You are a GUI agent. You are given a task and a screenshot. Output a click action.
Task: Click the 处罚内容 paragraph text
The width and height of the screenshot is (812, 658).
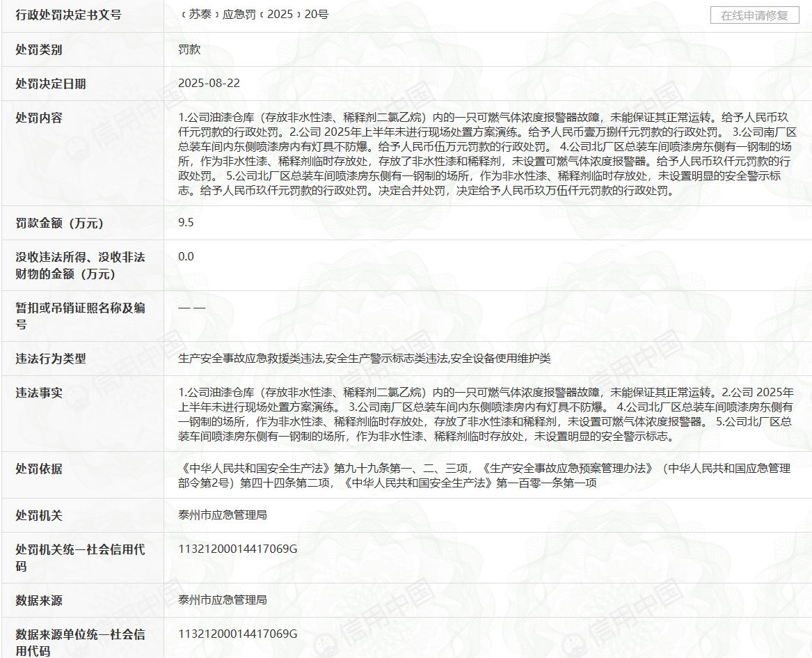(487, 155)
